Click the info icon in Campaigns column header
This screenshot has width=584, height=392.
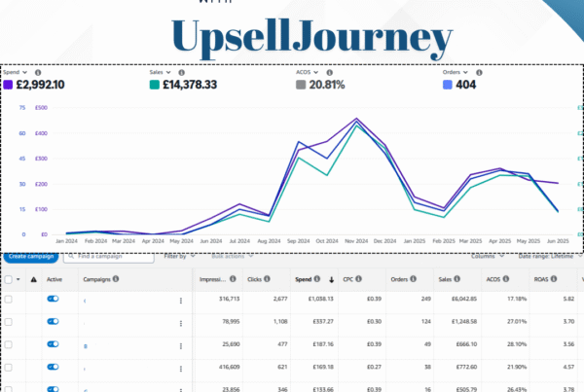tap(116, 279)
